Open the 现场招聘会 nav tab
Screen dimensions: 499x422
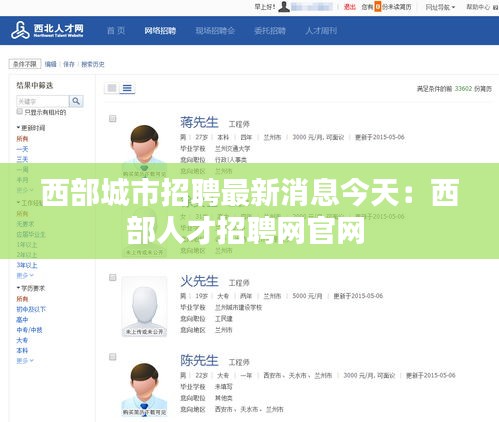pos(215,31)
